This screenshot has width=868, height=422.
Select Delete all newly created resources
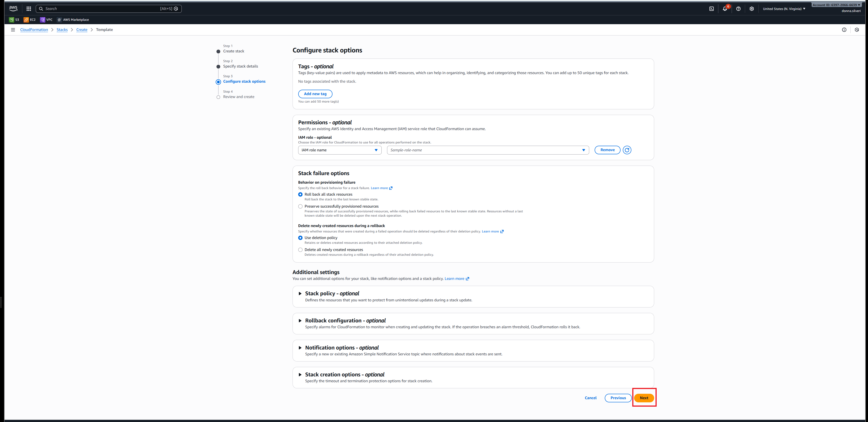(300, 250)
